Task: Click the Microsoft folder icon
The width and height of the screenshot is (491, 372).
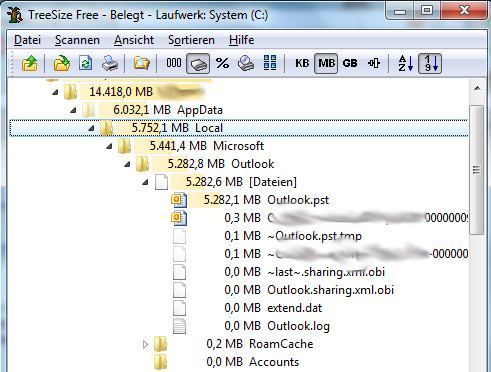Action: 124,146
